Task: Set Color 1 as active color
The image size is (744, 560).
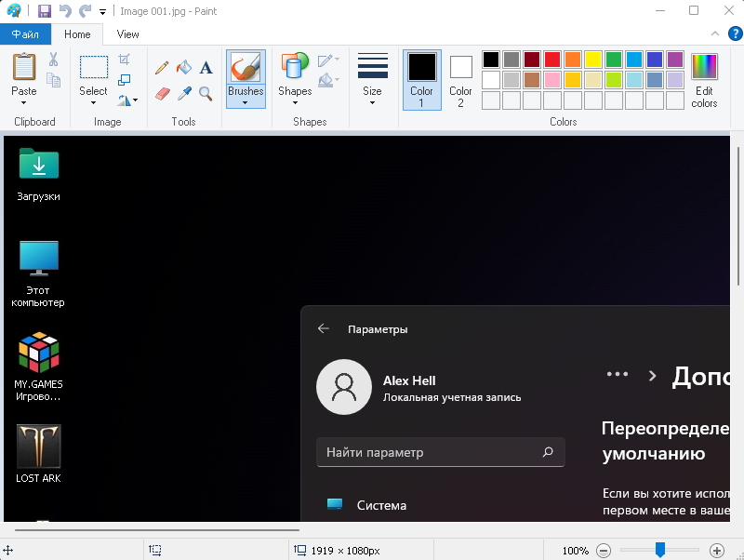Action: coord(421,79)
